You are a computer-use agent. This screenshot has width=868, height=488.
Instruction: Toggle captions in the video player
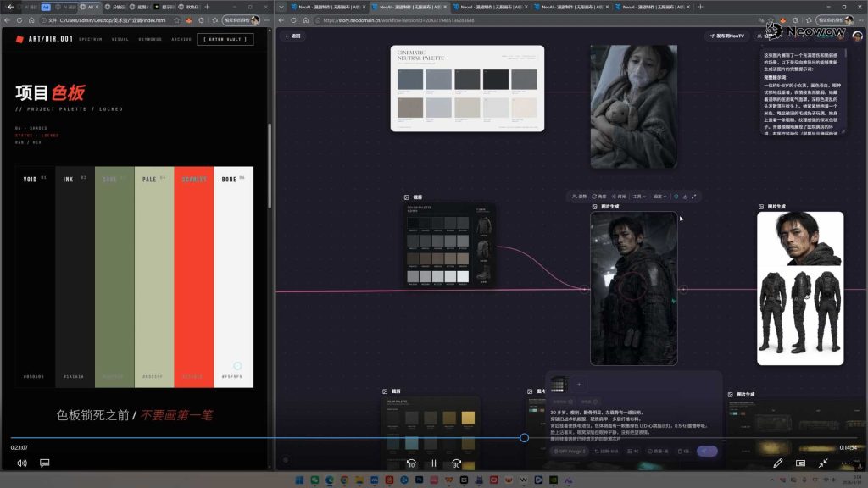tap(45, 463)
